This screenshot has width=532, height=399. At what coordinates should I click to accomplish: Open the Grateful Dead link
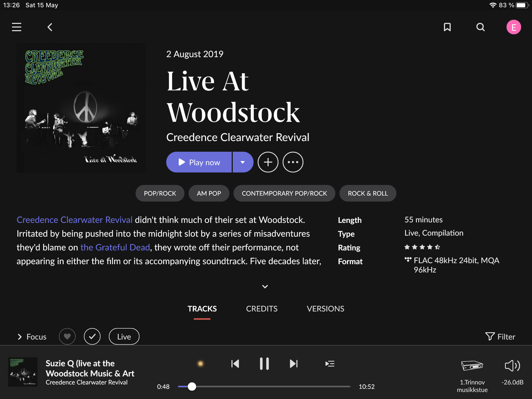[x=115, y=247]
